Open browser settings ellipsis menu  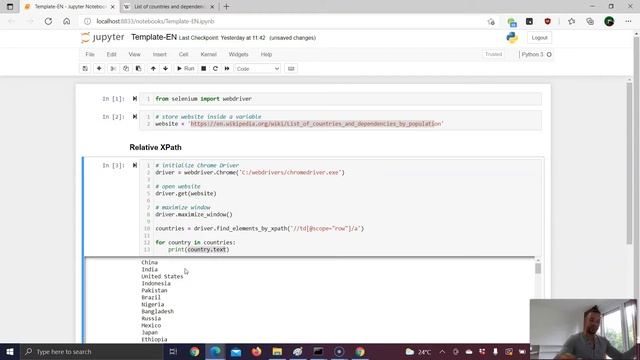(628, 21)
